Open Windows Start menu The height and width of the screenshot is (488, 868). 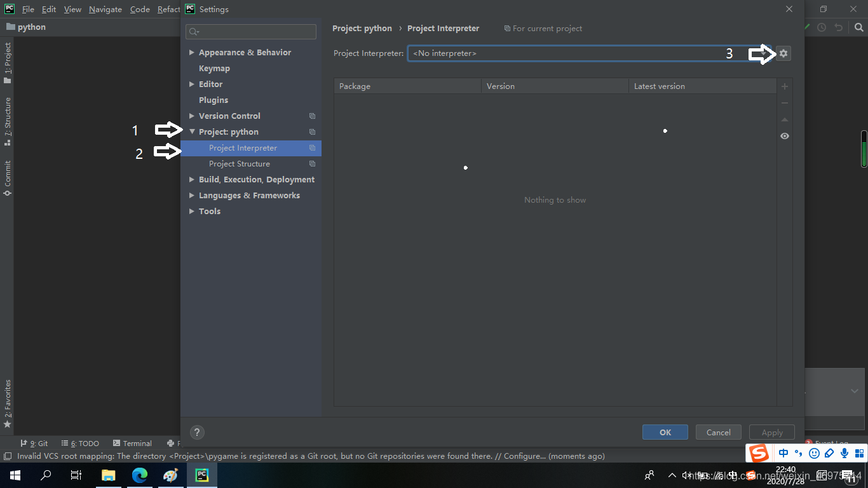tap(15, 475)
